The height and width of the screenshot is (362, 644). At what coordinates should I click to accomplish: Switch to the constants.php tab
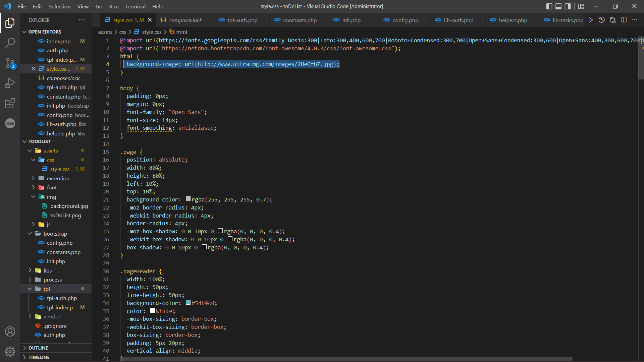tap(300, 20)
